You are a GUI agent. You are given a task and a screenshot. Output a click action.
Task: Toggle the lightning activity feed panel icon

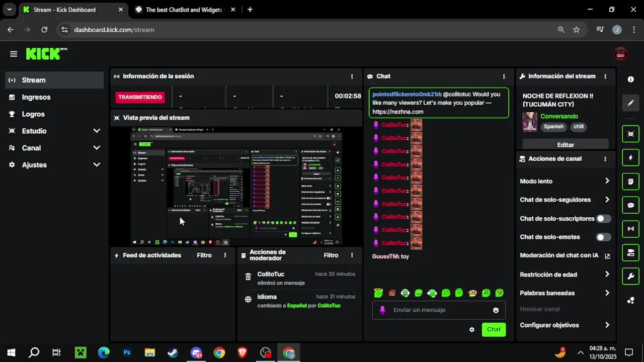tap(631, 157)
